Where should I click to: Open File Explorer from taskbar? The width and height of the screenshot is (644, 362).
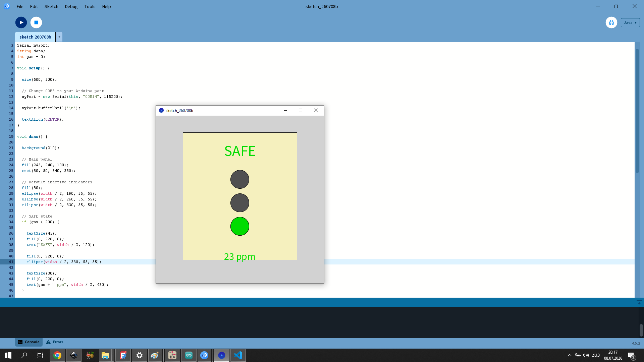[105, 355]
